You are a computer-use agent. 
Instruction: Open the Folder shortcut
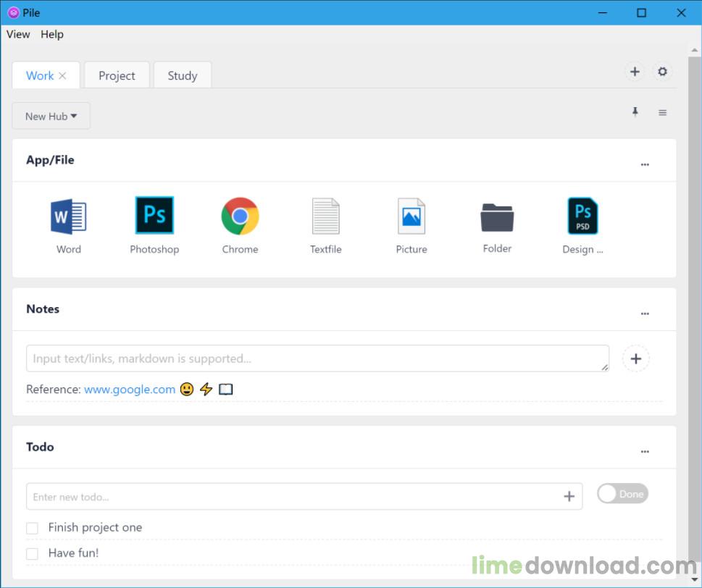[497, 217]
